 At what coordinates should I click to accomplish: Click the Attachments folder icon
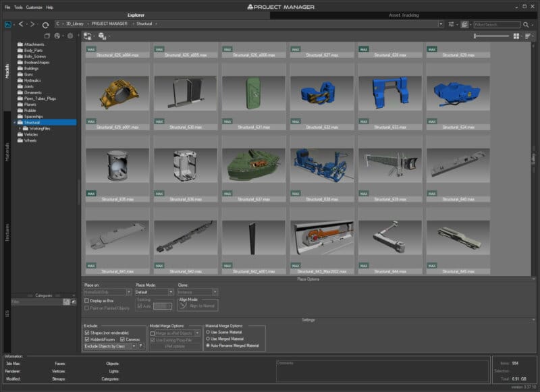20,45
